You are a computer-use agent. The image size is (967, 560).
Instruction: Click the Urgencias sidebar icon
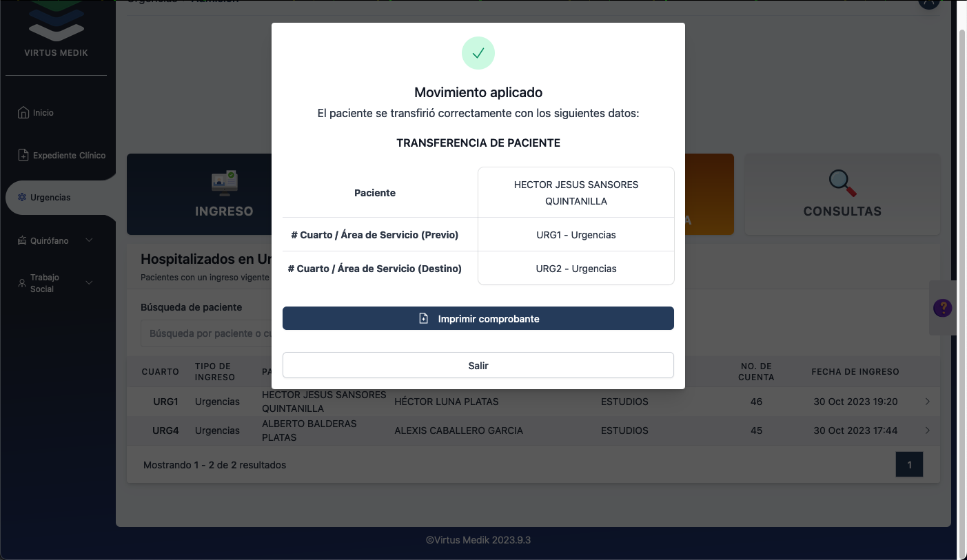coord(22,198)
